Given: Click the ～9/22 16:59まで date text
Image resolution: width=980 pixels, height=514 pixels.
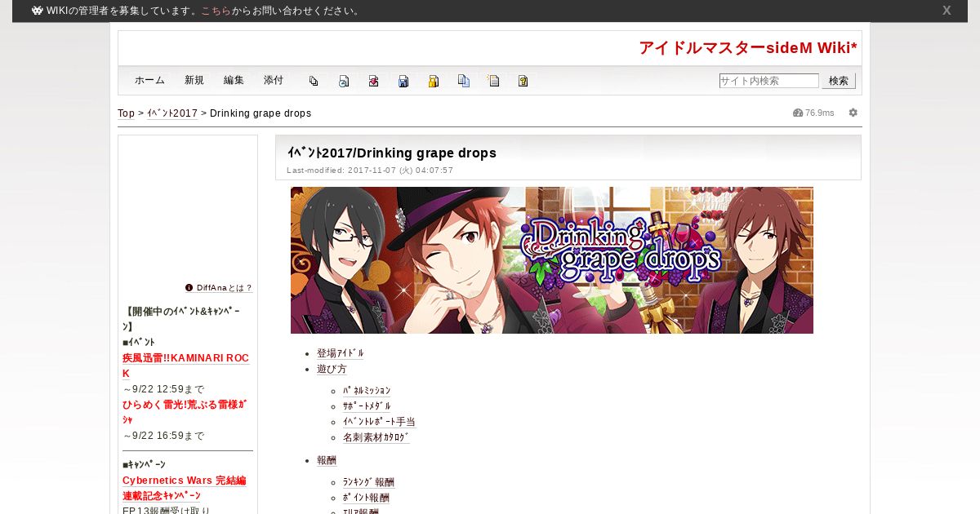Looking at the screenshot, I should click(163, 436).
